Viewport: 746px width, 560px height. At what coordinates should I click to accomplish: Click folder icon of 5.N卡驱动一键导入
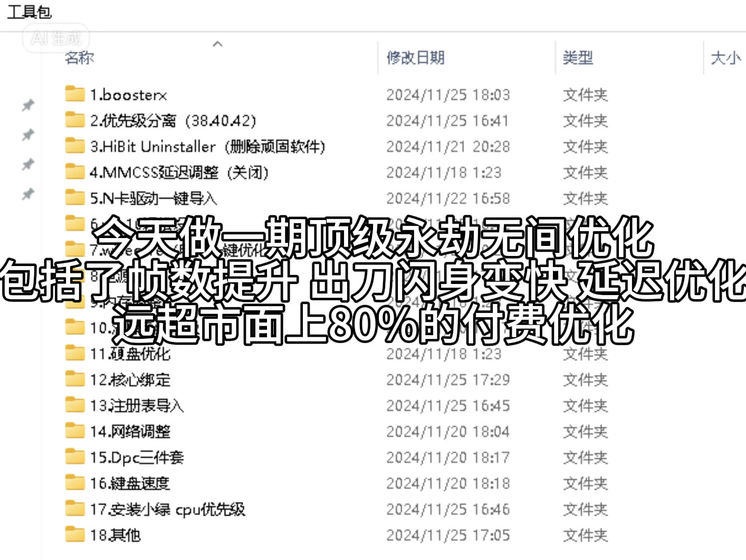point(75,197)
